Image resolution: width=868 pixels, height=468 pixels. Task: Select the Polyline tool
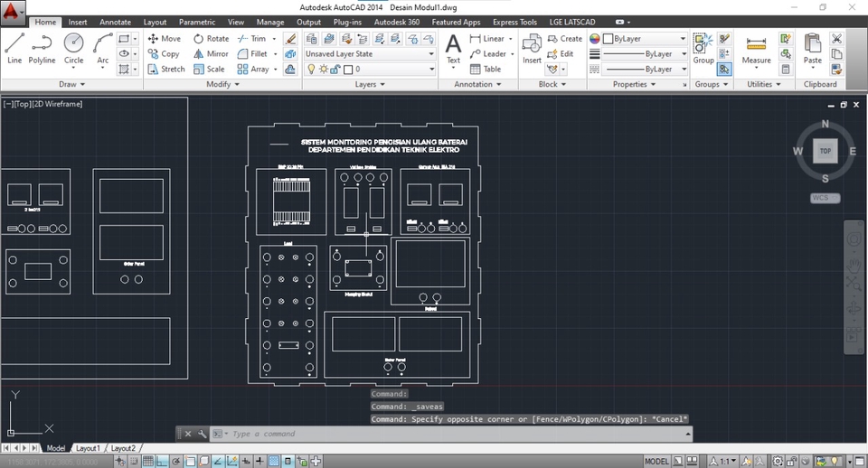(42, 49)
